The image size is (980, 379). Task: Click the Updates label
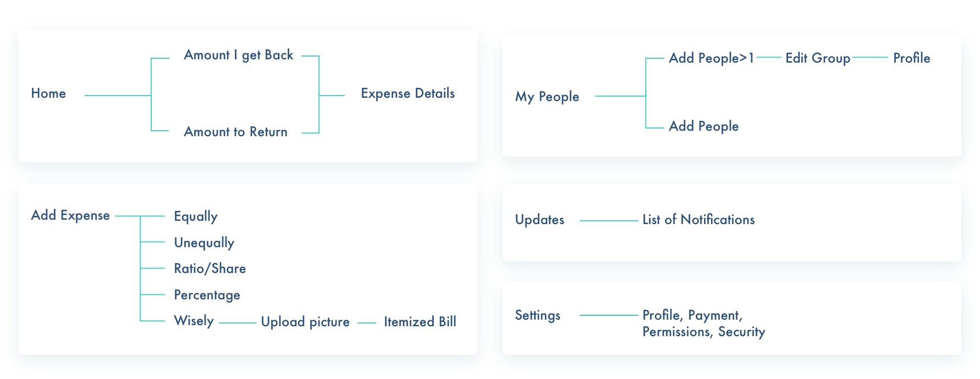[x=539, y=220]
